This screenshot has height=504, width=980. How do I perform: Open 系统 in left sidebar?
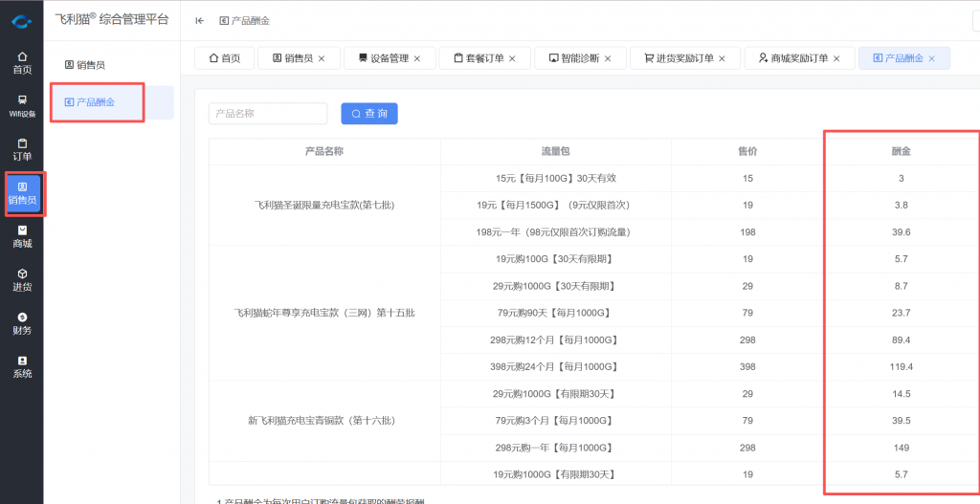tap(22, 367)
